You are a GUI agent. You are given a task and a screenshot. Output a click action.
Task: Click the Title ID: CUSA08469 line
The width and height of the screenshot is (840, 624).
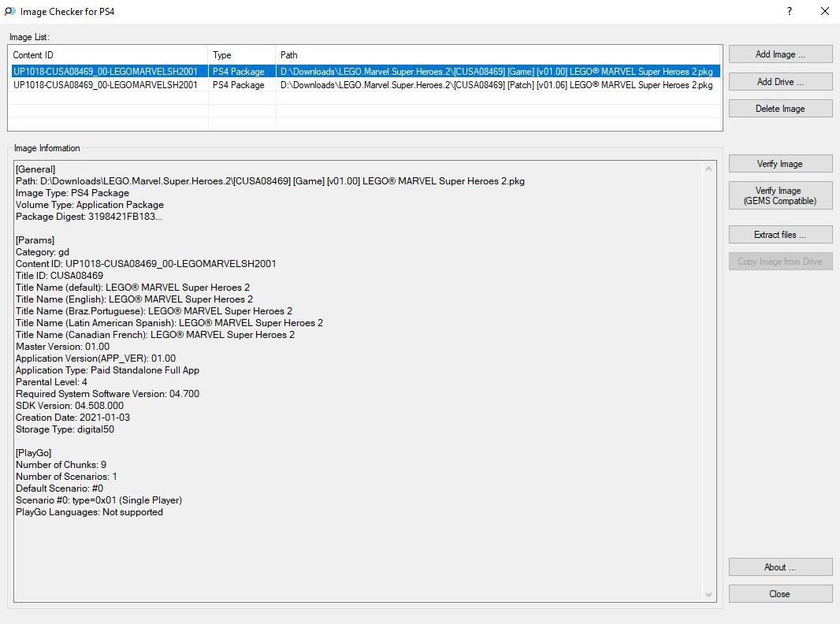pos(59,275)
